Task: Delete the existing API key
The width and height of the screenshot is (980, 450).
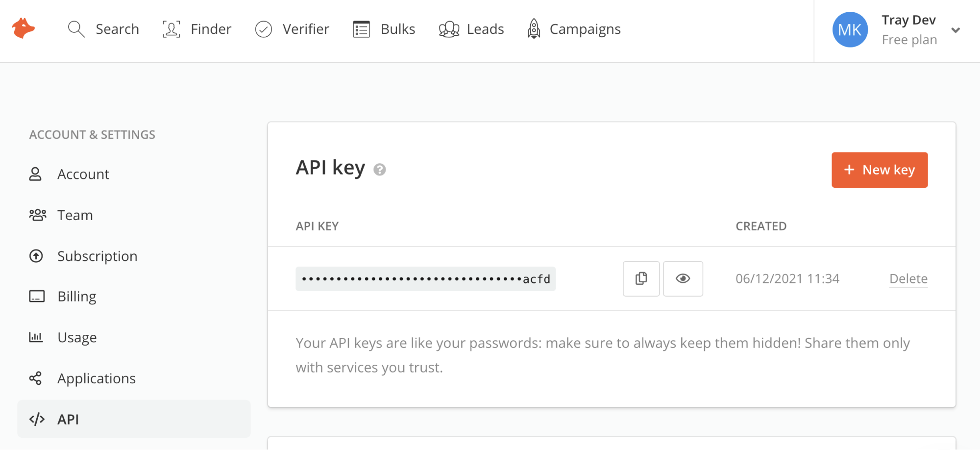Action: [908, 278]
